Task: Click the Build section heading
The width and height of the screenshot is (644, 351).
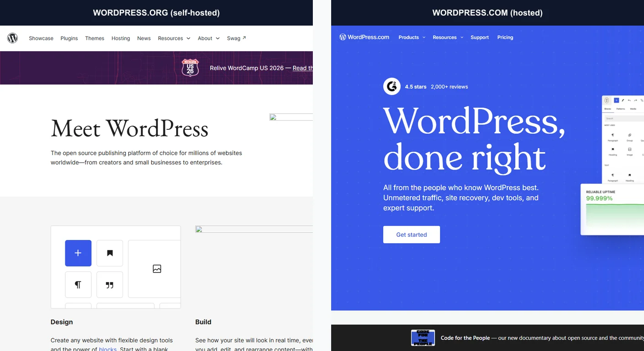Action: pyautogui.click(x=203, y=322)
